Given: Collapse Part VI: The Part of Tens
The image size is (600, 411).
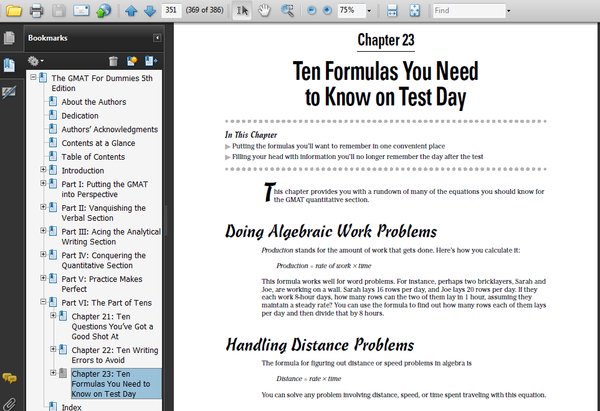Looking at the screenshot, I should pos(43,302).
